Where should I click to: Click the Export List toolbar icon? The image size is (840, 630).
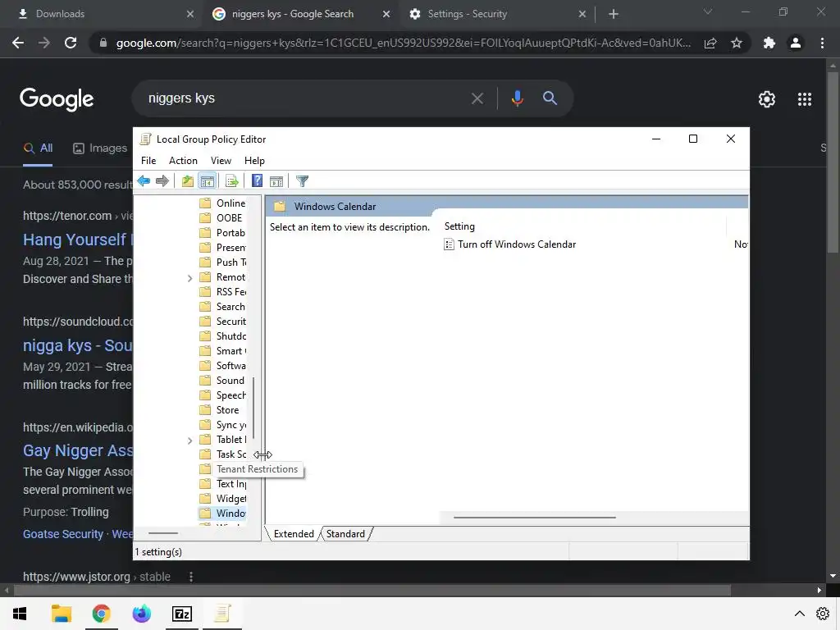pyautogui.click(x=232, y=181)
